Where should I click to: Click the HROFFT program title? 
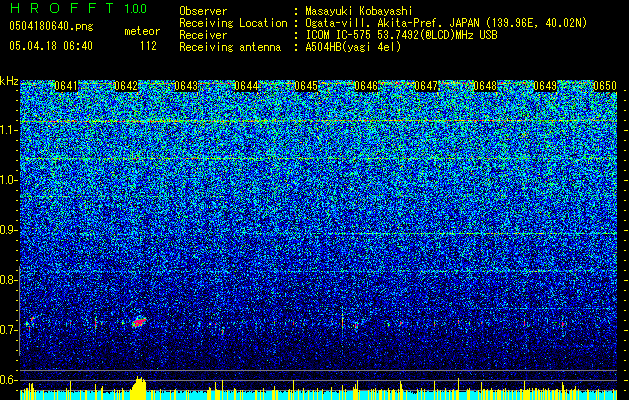pyautogui.click(x=62, y=8)
